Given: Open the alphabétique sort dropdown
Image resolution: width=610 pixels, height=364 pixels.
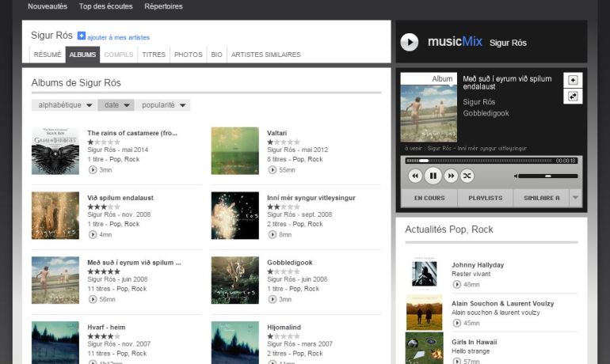Looking at the screenshot, I should (64, 105).
